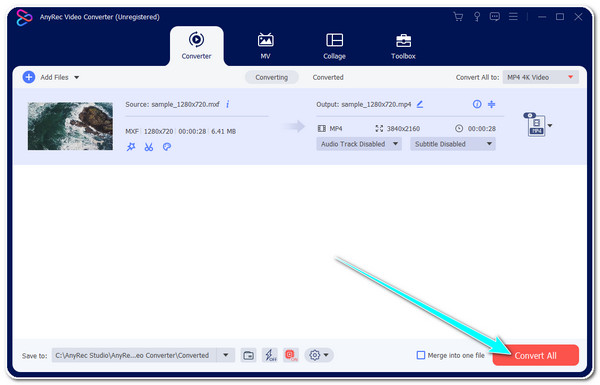Image resolution: width=600 pixels, height=385 pixels.
Task: Open the feedback chat bubble icon
Action: coord(495,17)
